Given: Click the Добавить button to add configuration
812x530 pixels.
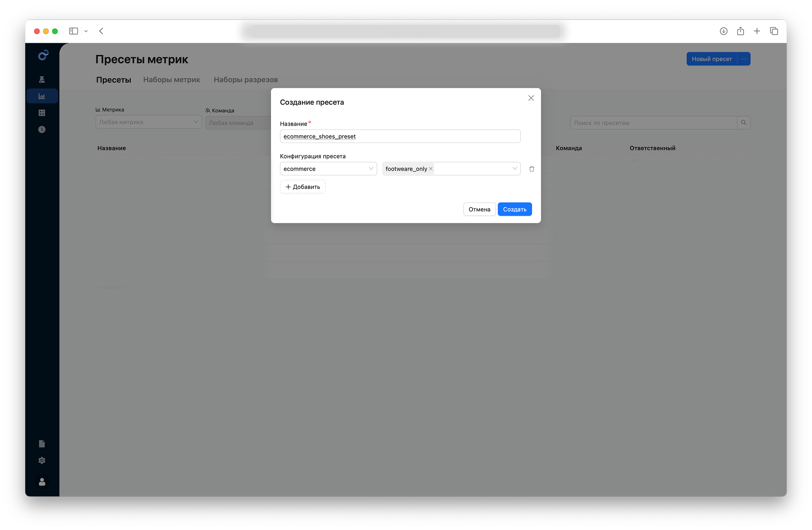Looking at the screenshot, I should coord(302,187).
